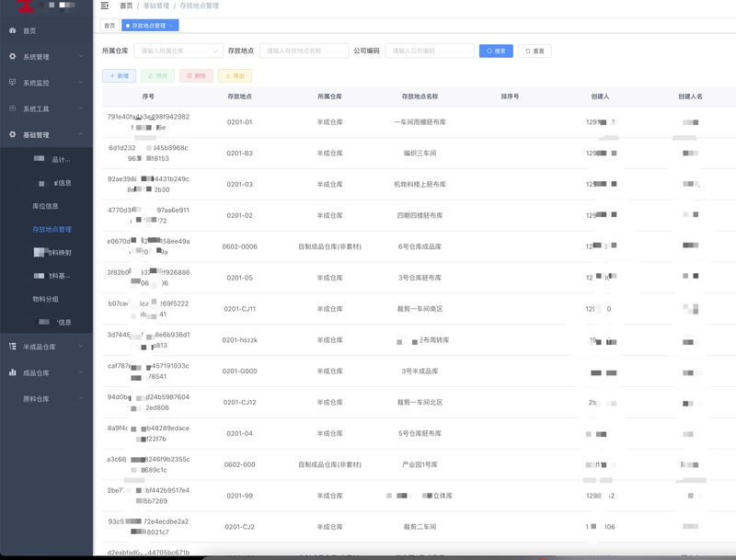Screen dimensions: 736x560
Task: Click the green 修改 edit button
Action: (x=157, y=75)
